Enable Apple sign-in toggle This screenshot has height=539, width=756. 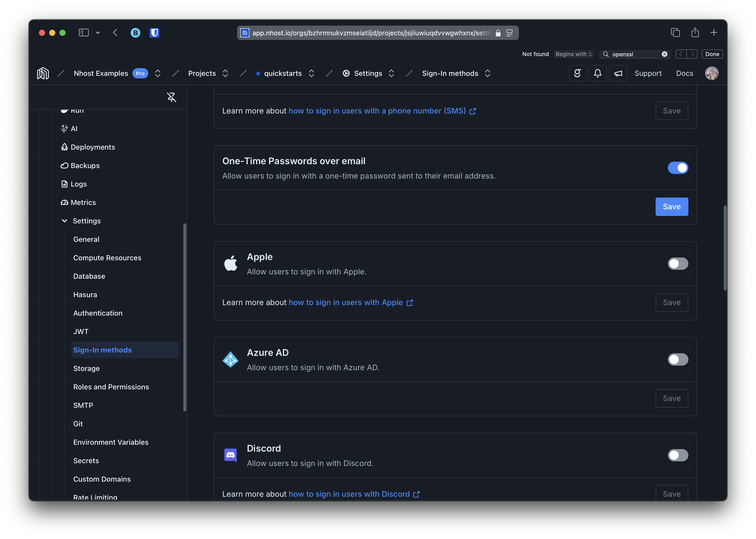(678, 264)
